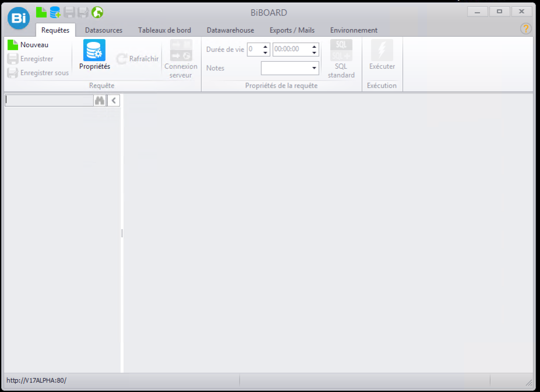This screenshot has height=392, width=540.
Task: Collapse the left panel with chevron
Action: (114, 100)
